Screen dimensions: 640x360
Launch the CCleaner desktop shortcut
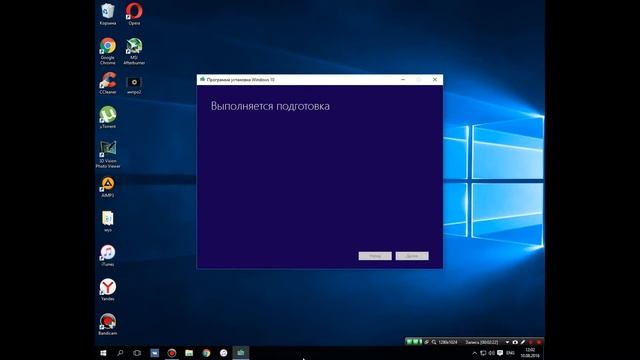tap(108, 83)
